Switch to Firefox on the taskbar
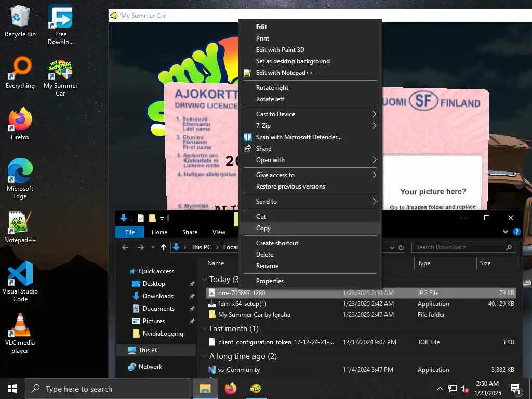This screenshot has width=532, height=399. point(231,389)
